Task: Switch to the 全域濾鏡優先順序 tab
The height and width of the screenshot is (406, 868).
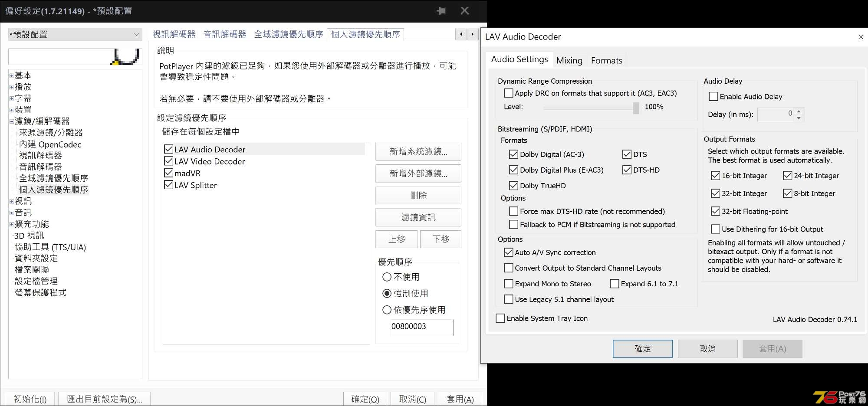Action: [x=289, y=34]
